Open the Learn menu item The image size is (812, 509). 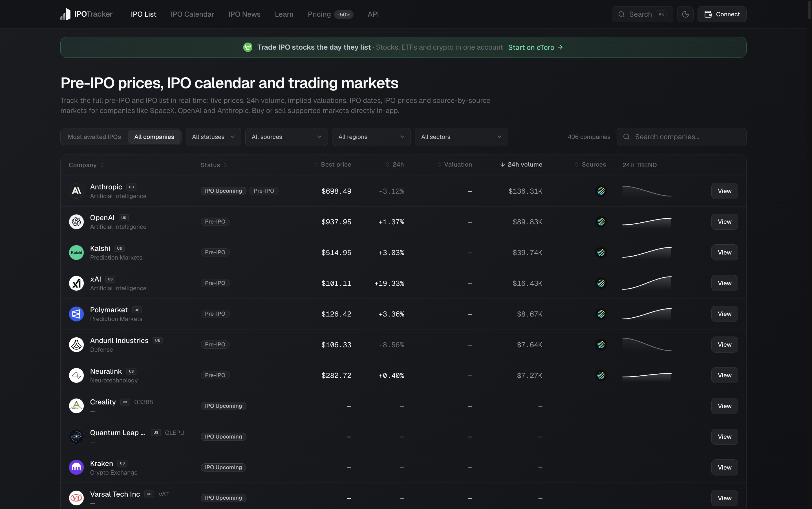point(284,14)
